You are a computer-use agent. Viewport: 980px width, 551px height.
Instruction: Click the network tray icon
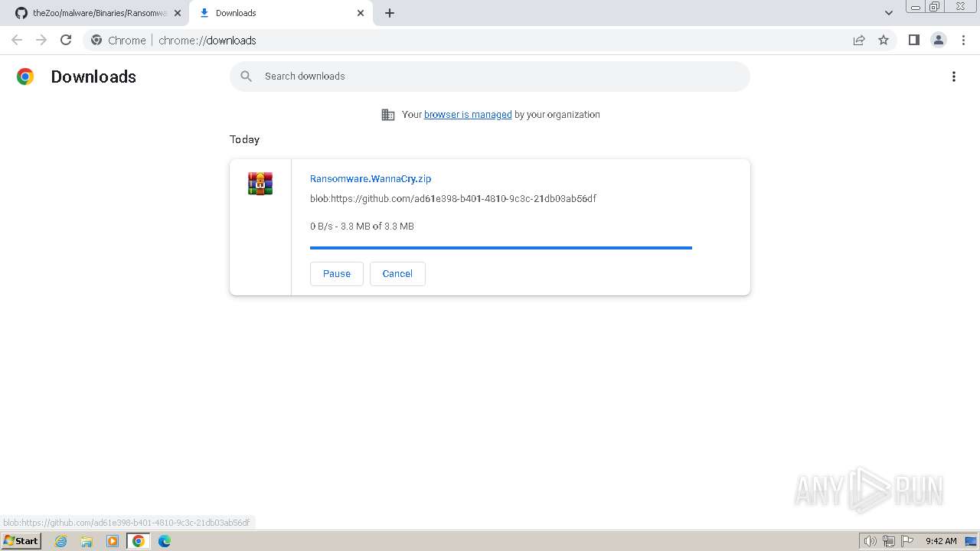pos(889,541)
